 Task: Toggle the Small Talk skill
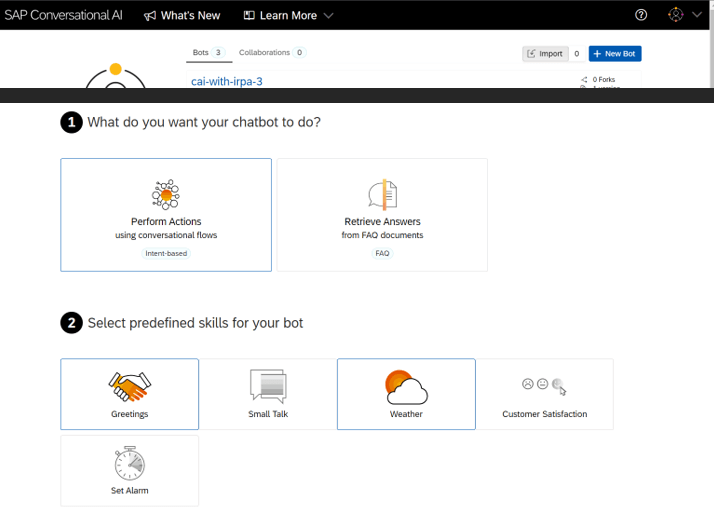point(268,394)
